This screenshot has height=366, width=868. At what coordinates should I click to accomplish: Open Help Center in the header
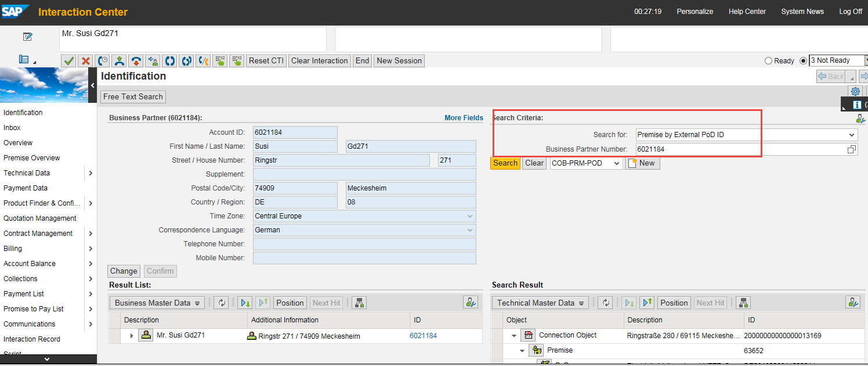tap(747, 12)
